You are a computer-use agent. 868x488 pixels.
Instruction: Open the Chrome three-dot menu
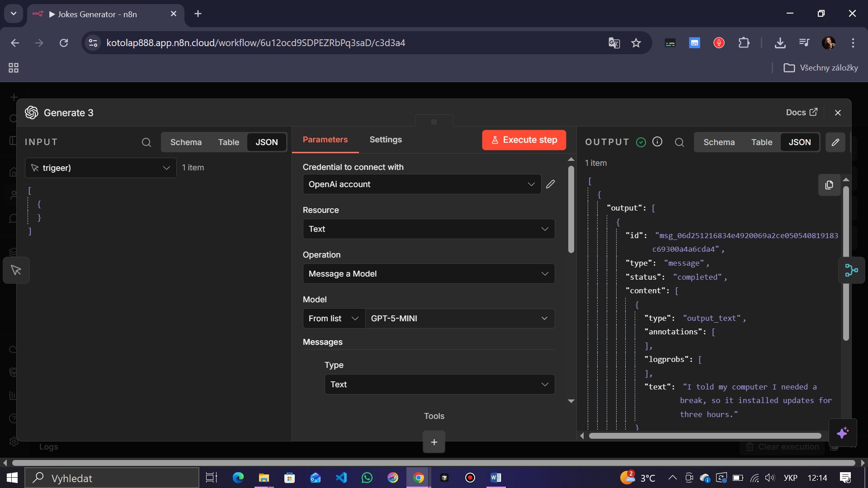click(853, 43)
